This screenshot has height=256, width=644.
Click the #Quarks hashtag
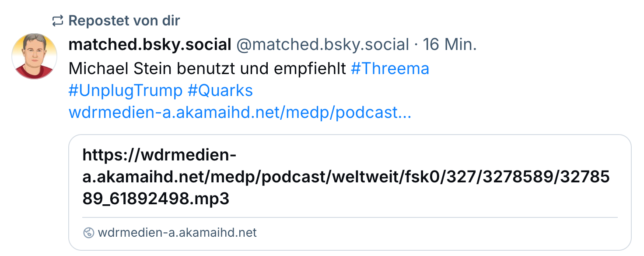pyautogui.click(x=220, y=91)
